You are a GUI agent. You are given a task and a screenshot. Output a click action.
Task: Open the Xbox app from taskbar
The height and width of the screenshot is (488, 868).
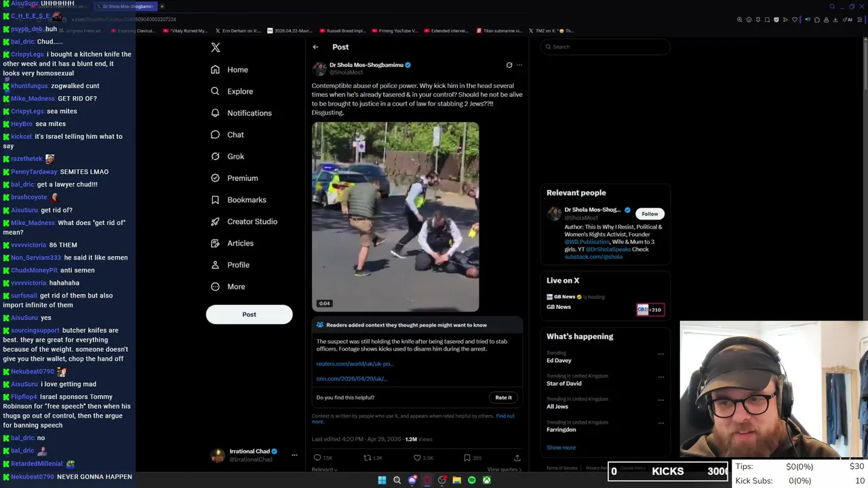click(486, 480)
